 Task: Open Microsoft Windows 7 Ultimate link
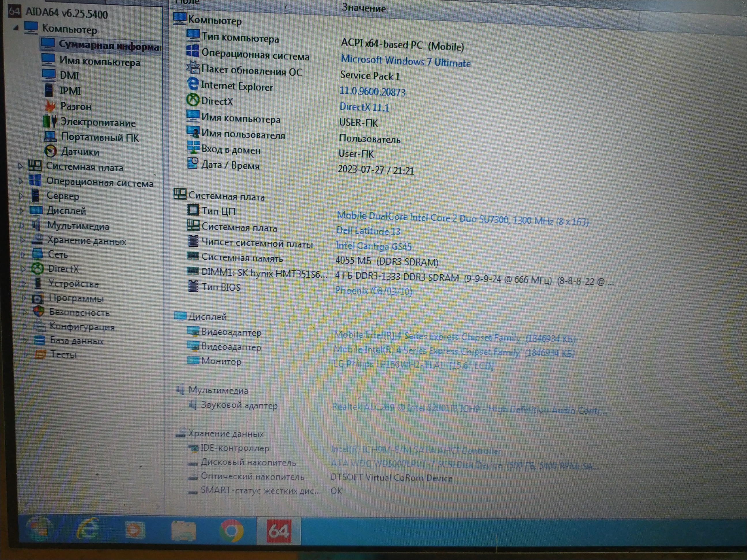405,61
